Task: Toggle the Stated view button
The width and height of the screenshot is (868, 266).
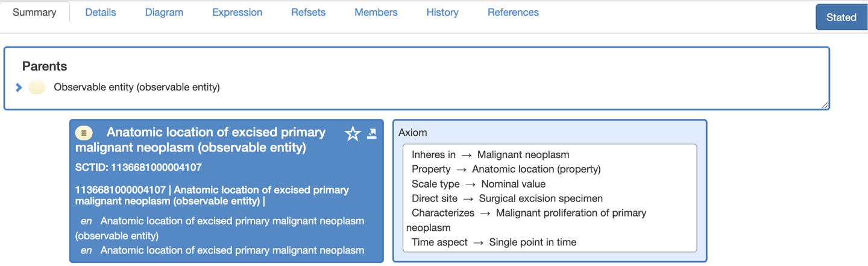Action: pos(841,17)
